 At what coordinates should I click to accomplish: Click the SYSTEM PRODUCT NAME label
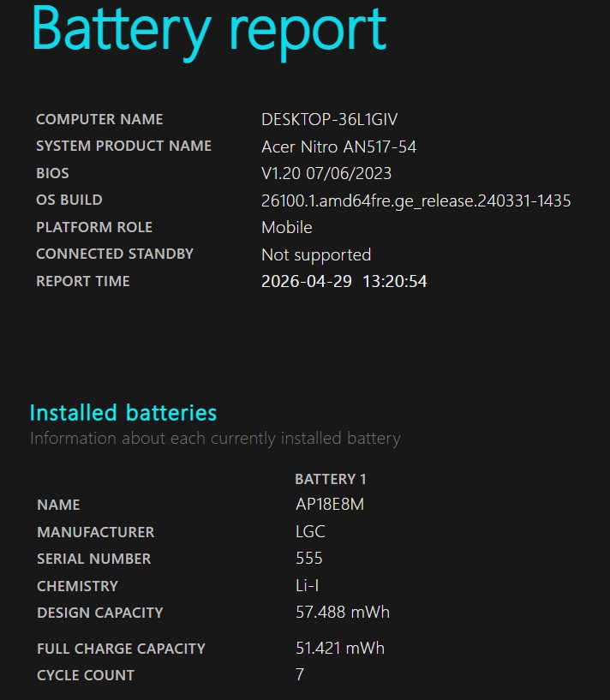coord(123,146)
